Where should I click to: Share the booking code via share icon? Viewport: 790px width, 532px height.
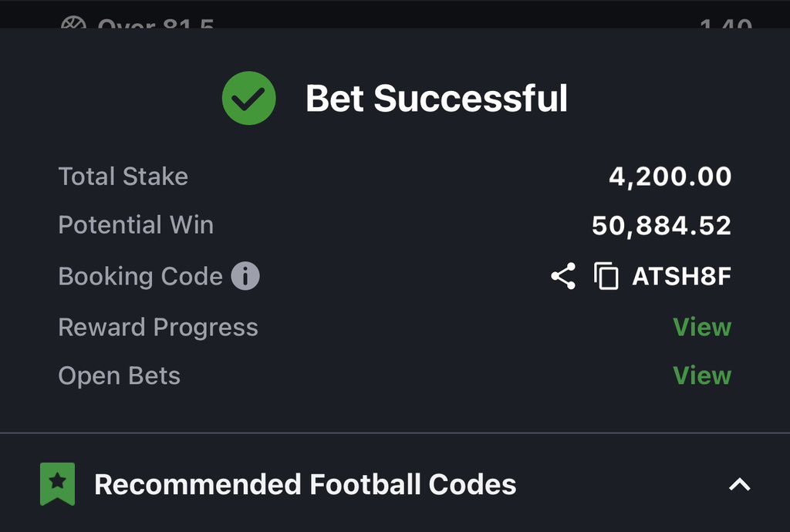pos(563,276)
